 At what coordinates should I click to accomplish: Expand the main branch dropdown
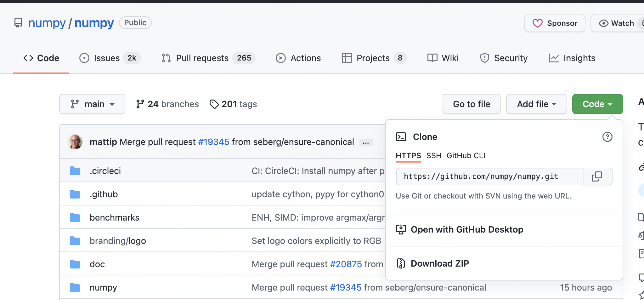pos(92,104)
